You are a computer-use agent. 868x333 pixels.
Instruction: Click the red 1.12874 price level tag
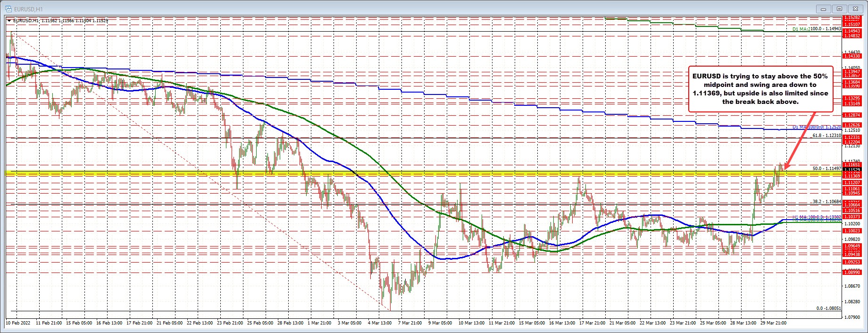(x=852, y=115)
